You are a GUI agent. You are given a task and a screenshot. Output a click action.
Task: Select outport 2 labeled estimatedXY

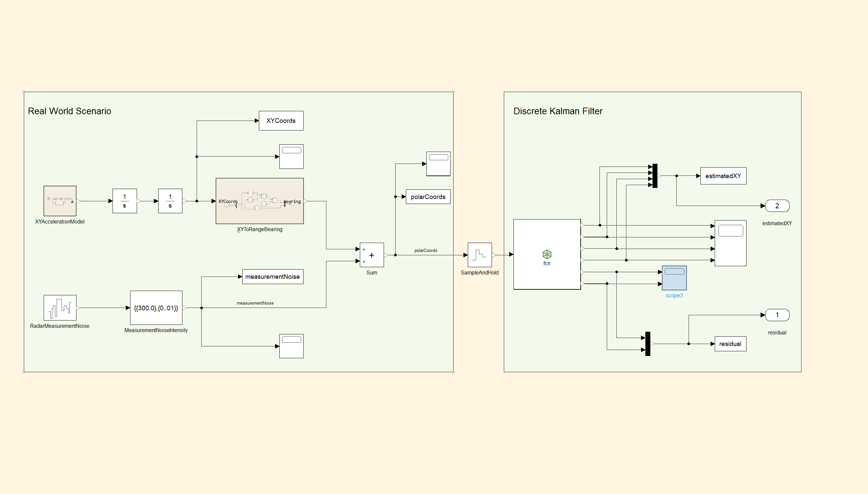[x=777, y=206]
